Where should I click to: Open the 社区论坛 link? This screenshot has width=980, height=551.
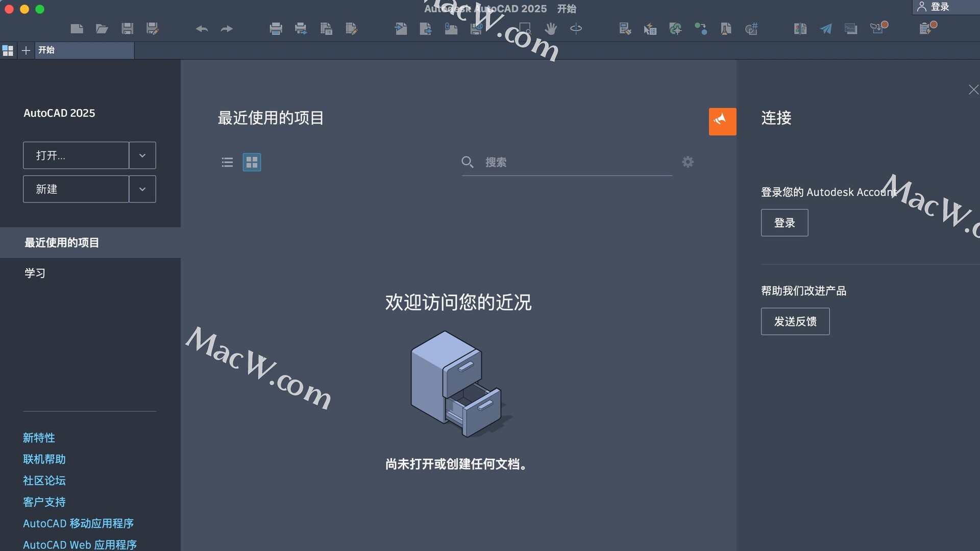44,481
